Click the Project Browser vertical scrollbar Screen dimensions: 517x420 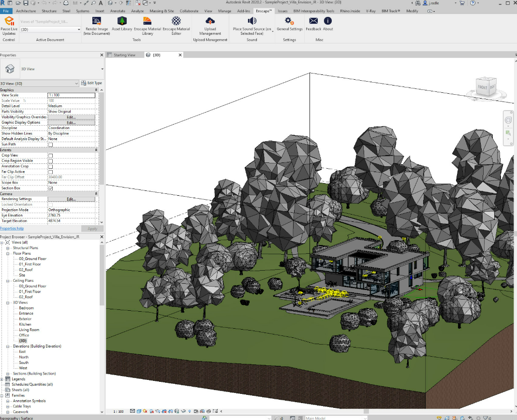(x=102, y=275)
